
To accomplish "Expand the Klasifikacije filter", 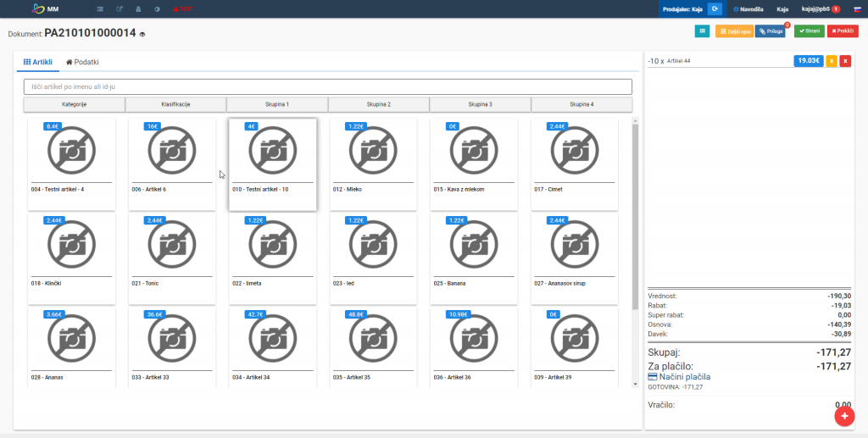I will coord(176,104).
